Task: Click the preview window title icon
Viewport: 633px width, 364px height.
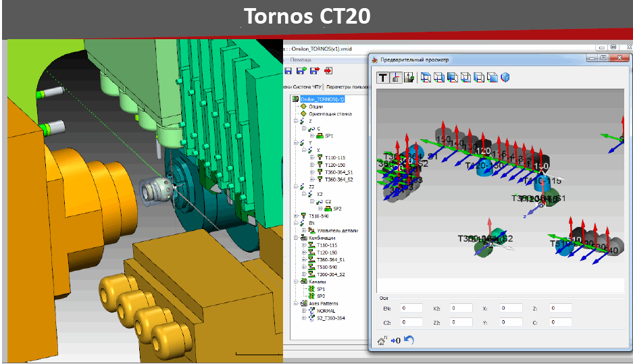Action: [375, 59]
